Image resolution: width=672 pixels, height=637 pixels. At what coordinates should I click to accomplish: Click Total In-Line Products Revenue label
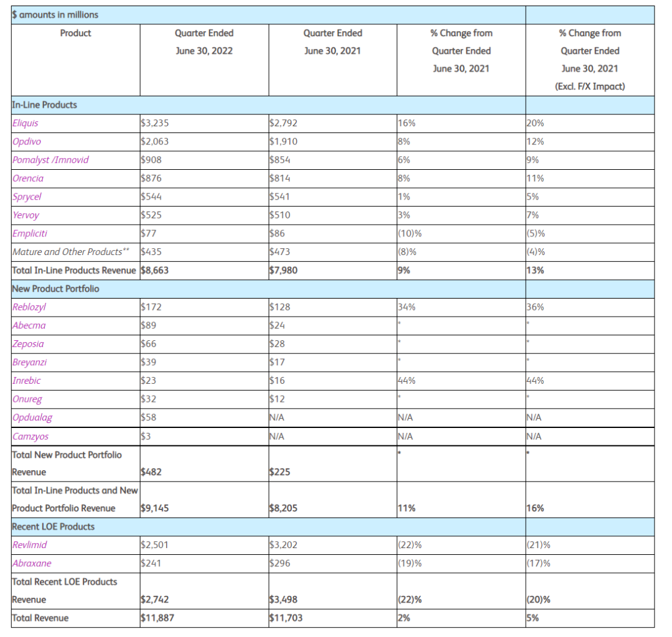[73, 271]
